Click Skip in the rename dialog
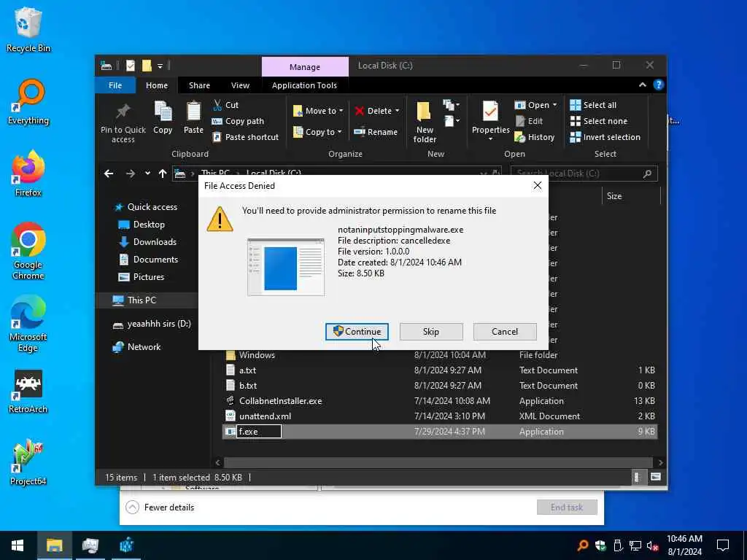 (x=431, y=332)
